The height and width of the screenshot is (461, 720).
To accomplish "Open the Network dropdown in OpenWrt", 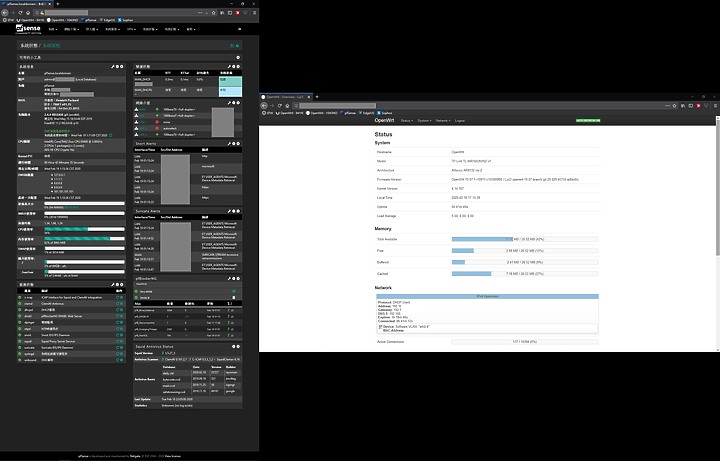I will click(x=443, y=121).
